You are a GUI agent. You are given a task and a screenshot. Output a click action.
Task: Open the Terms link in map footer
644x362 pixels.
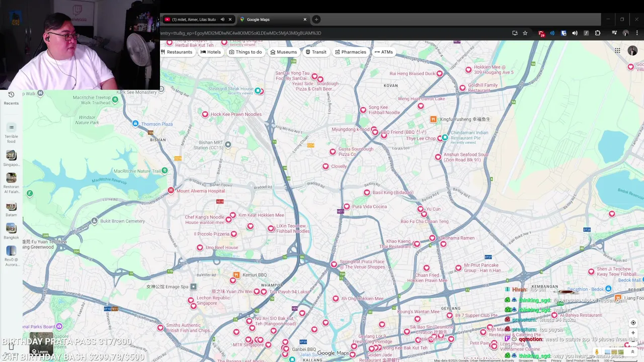coord(542,360)
